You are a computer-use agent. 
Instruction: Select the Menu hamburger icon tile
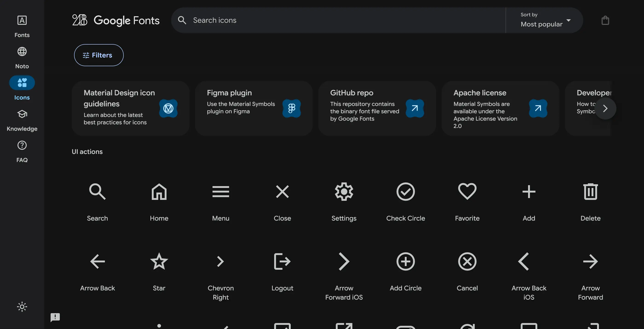(221, 202)
